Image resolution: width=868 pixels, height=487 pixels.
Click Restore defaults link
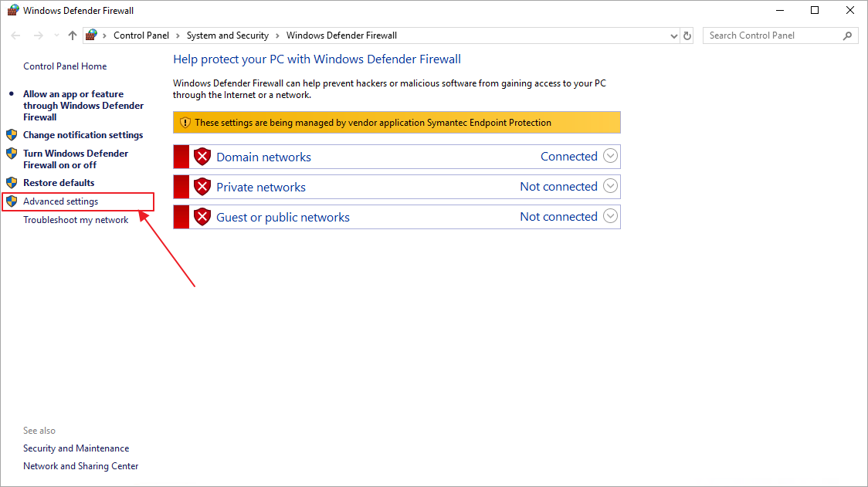tap(59, 183)
